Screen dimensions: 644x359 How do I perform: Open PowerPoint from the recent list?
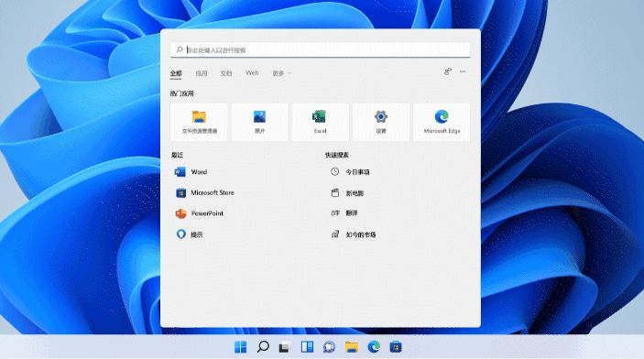[199, 213]
